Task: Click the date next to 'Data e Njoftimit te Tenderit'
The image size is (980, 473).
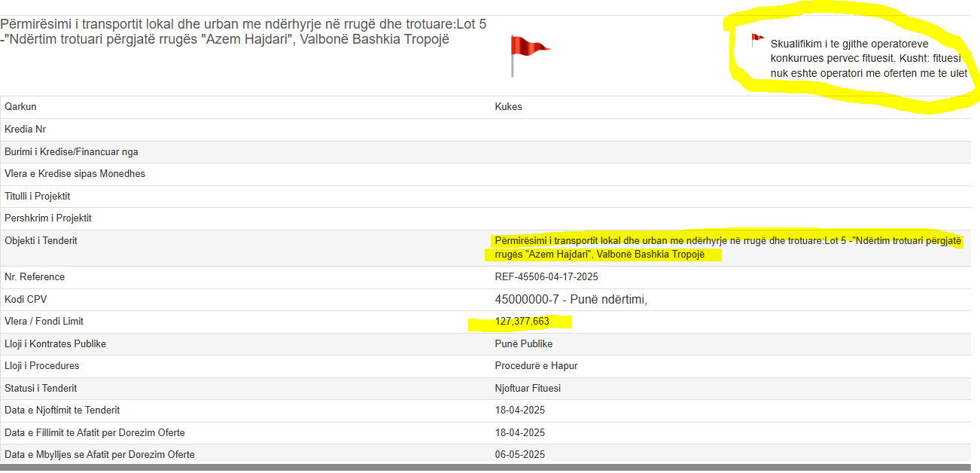Action: pyautogui.click(x=519, y=410)
